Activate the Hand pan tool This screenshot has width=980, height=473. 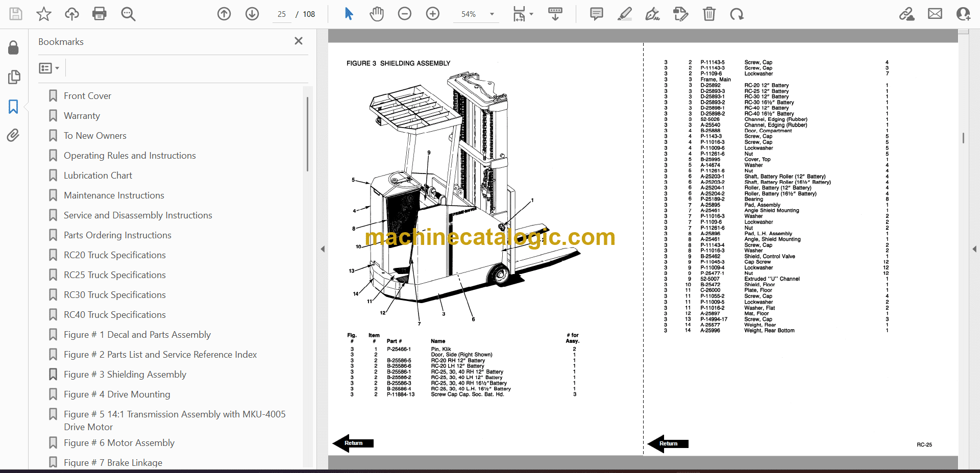pyautogui.click(x=377, y=14)
